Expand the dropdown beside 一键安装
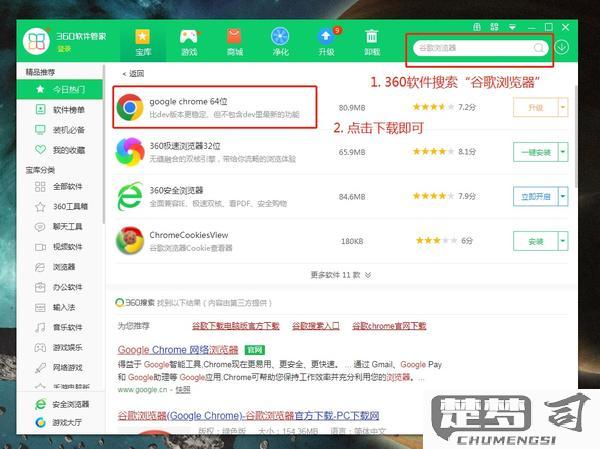600x449 pixels. point(563,152)
